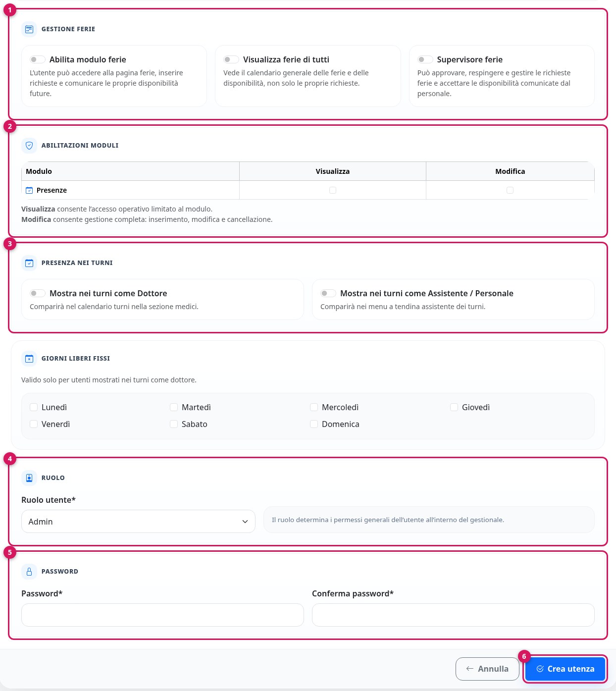Select the Sabato checkbox
Viewport: 616px width, 691px height.
pyautogui.click(x=174, y=424)
